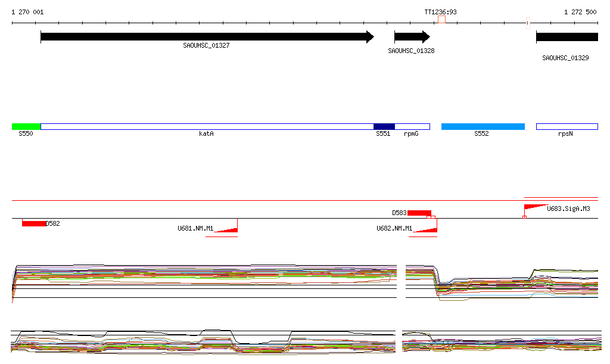Click the TT1236:93 terminator marker box

pos(441,20)
